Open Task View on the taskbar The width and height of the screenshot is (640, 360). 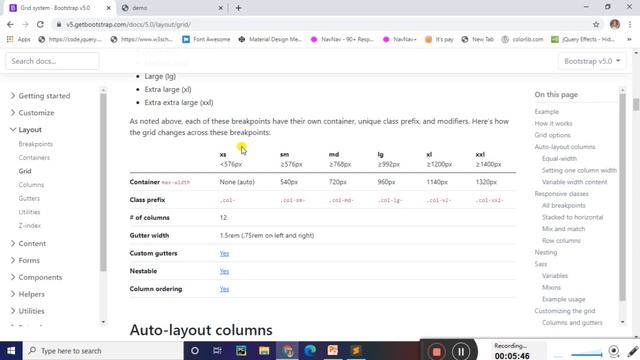217,351
